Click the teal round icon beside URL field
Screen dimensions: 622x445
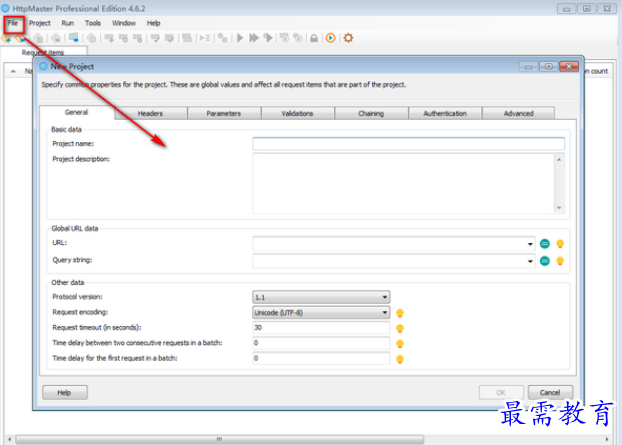tap(545, 244)
